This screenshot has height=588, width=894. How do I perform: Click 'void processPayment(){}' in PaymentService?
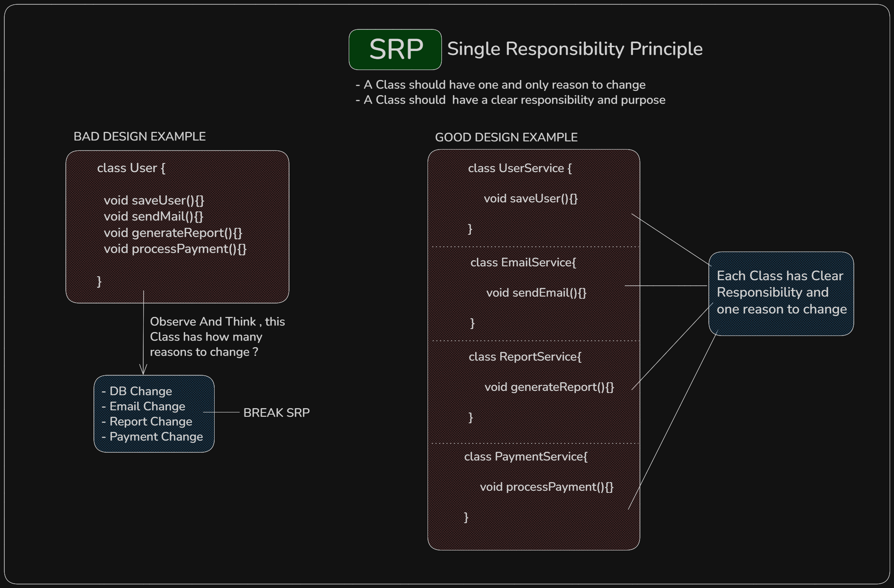(547, 487)
